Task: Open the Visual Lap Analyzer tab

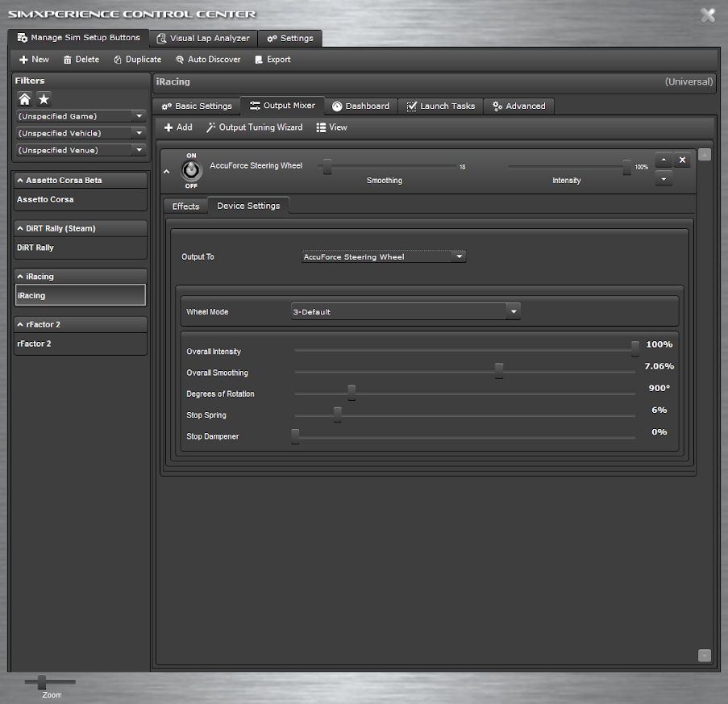Action: point(203,39)
